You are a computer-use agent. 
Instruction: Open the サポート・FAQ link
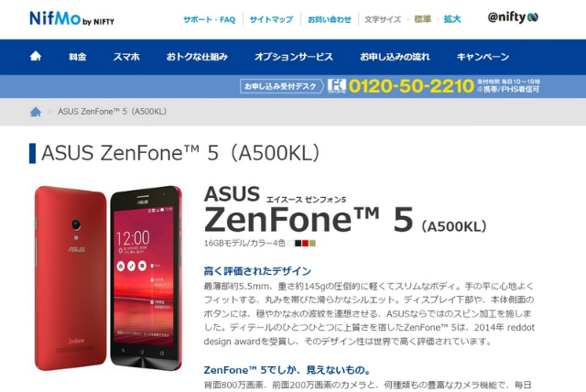tap(210, 19)
